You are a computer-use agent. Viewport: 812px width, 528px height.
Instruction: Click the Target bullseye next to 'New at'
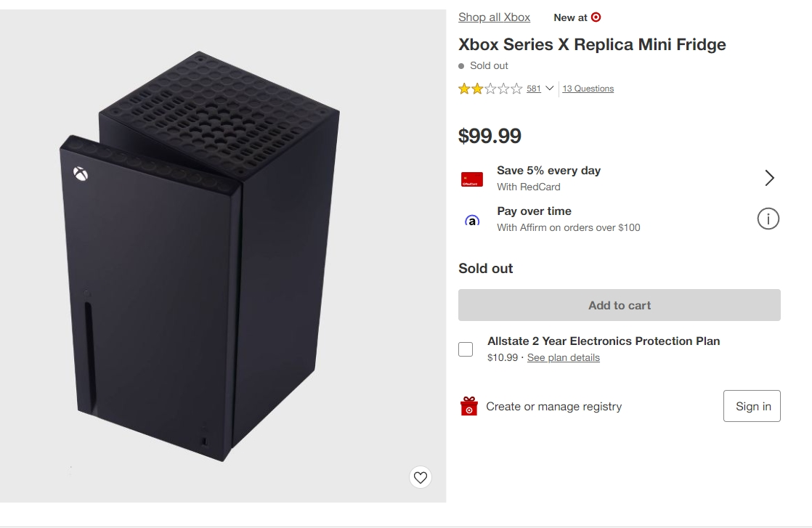(x=597, y=17)
